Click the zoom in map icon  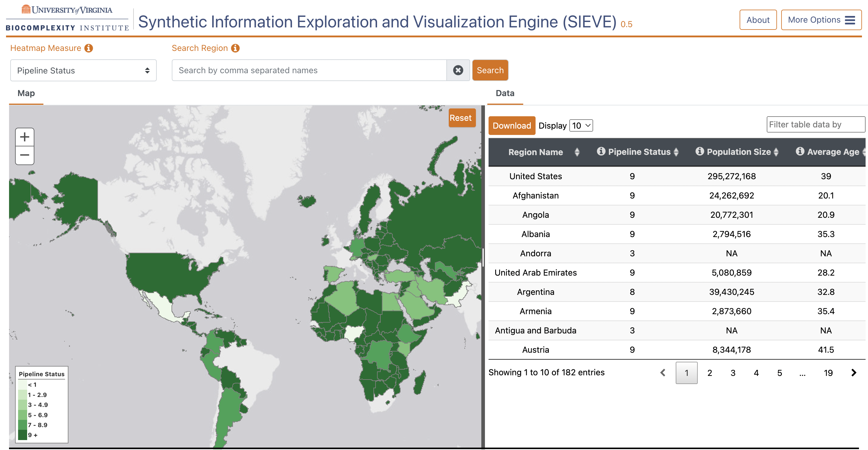[25, 137]
